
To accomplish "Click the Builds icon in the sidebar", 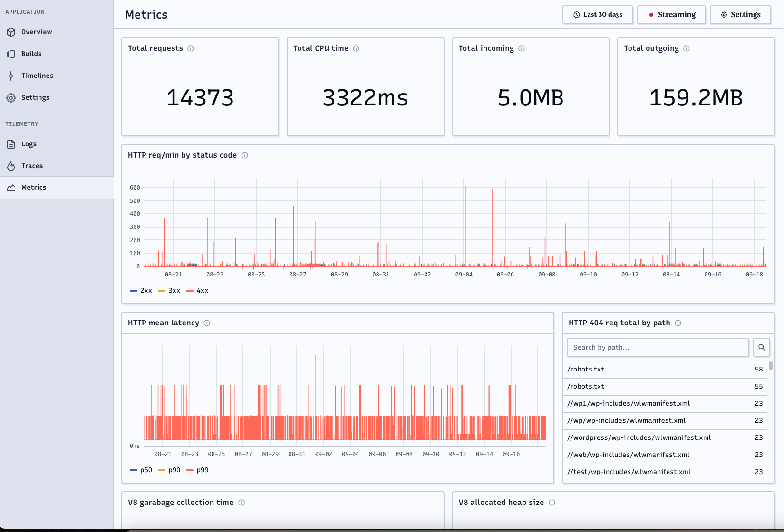I will tap(11, 54).
